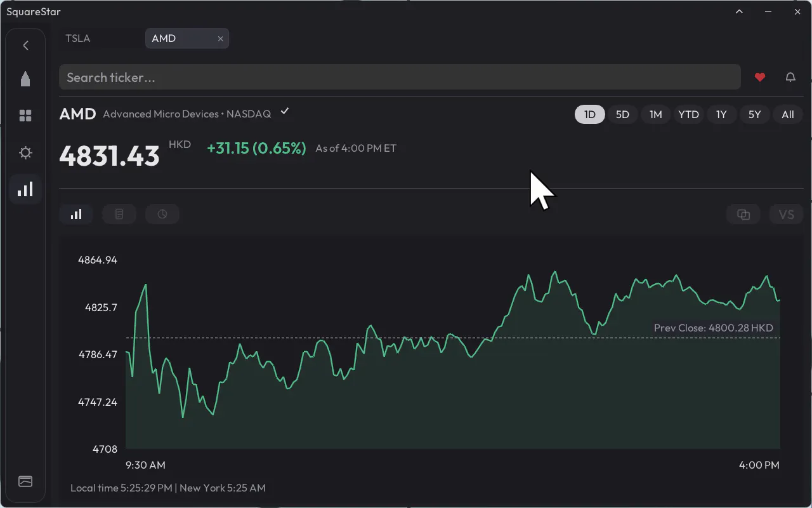Focus the Search ticker field
This screenshot has height=508, width=812.
tap(400, 77)
